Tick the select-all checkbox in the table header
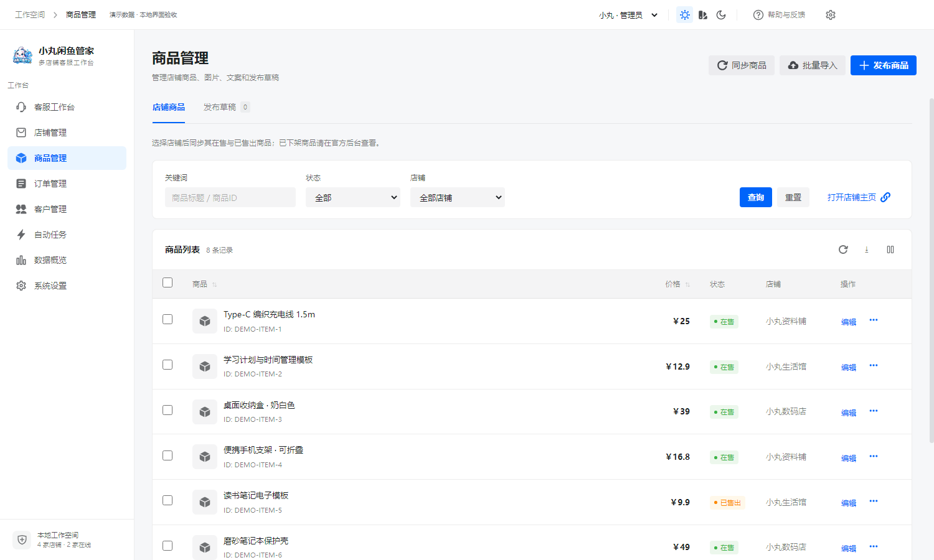The height and width of the screenshot is (560, 934). pyautogui.click(x=167, y=282)
